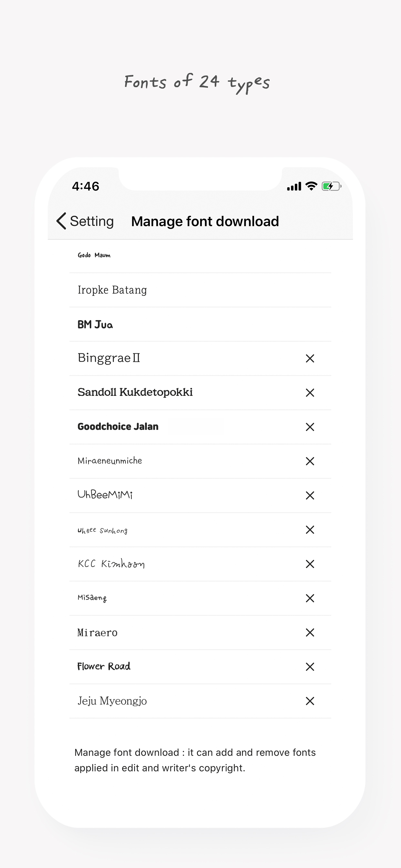This screenshot has width=401, height=868.
Task: Select the Iropke Batang font entry
Action: [x=112, y=290]
